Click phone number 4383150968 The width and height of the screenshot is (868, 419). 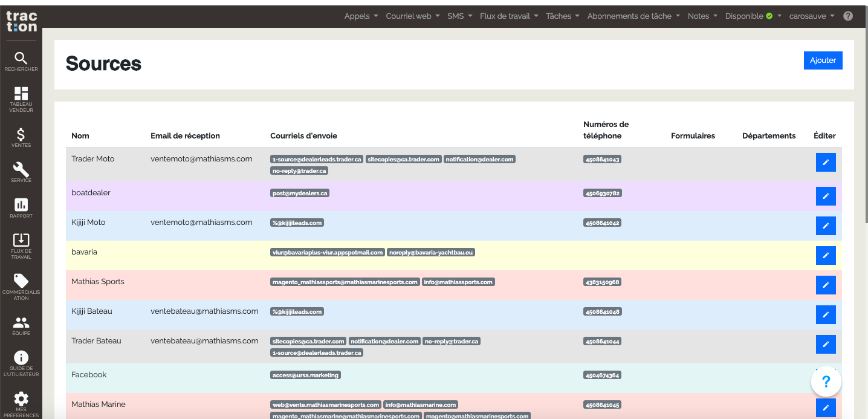pos(603,282)
